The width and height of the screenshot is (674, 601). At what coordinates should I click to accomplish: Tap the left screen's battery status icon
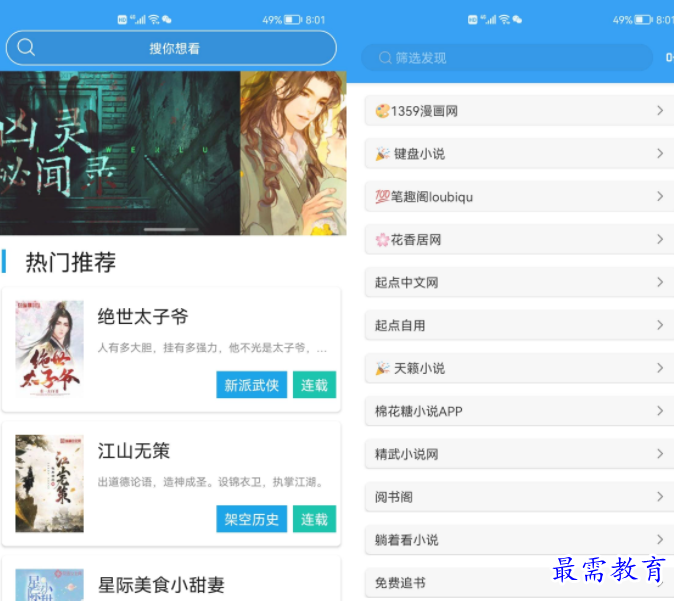tap(293, 20)
